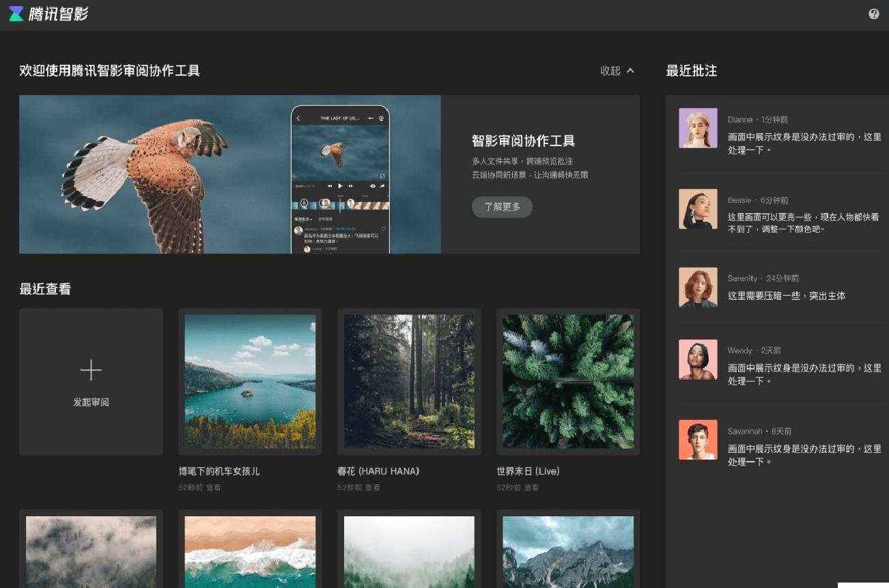Select the foggy cloud forest thumbnail
The image size is (889, 588).
click(91, 552)
